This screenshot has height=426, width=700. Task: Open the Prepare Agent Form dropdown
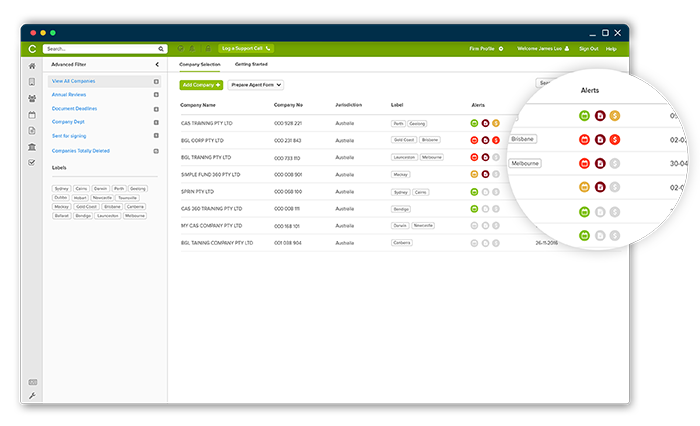click(x=256, y=85)
